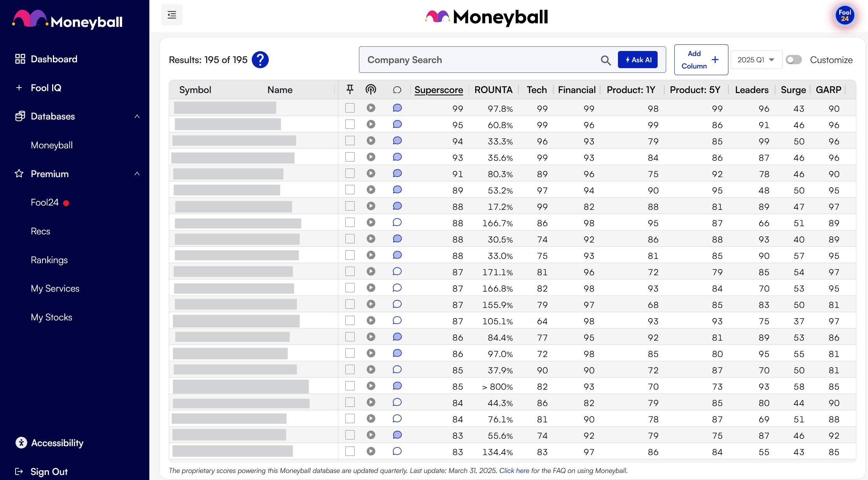The image size is (868, 480).
Task: Select the checkbox on the third table row
Action: [x=350, y=141]
